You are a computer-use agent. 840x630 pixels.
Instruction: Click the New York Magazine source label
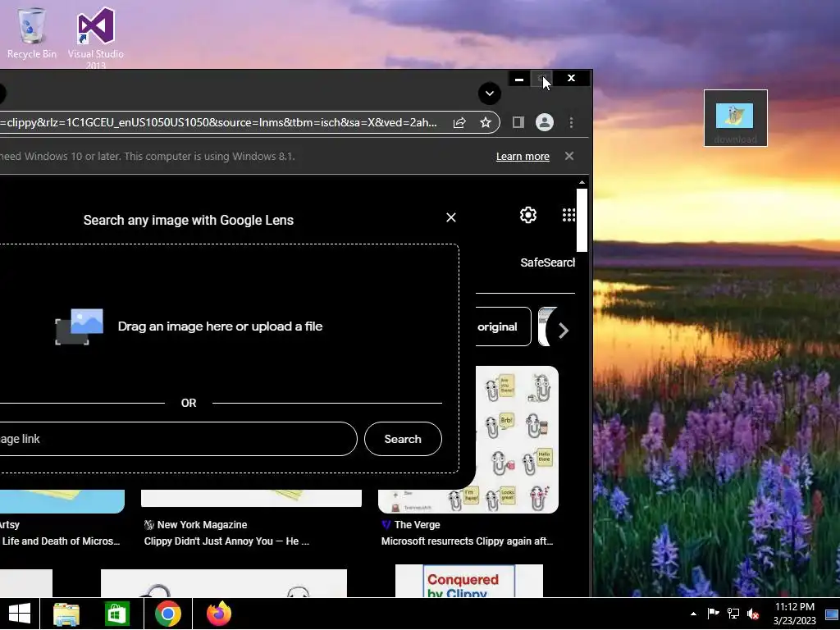[x=202, y=525]
